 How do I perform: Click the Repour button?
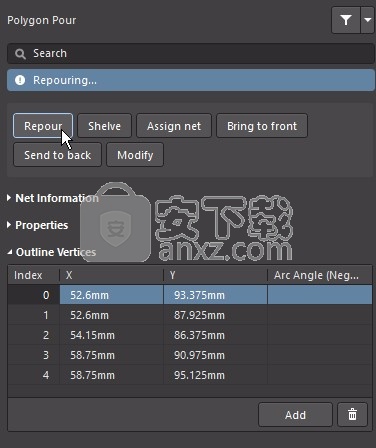click(43, 126)
